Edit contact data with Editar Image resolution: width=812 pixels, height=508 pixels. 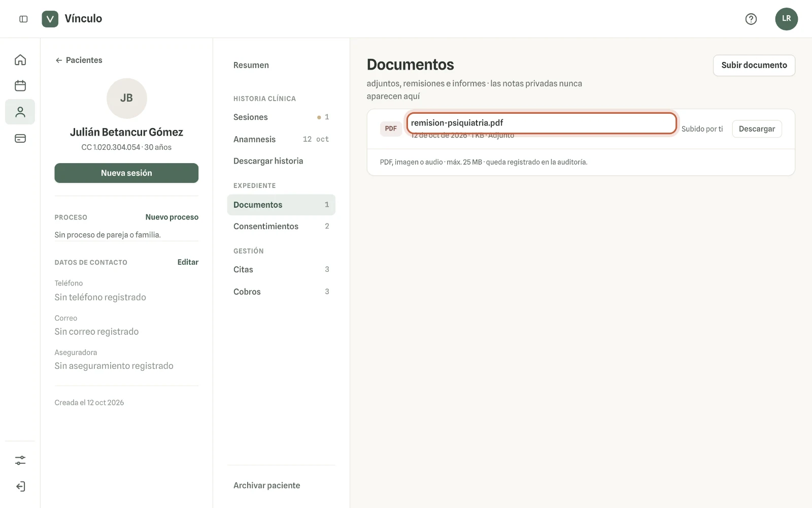pos(188,262)
